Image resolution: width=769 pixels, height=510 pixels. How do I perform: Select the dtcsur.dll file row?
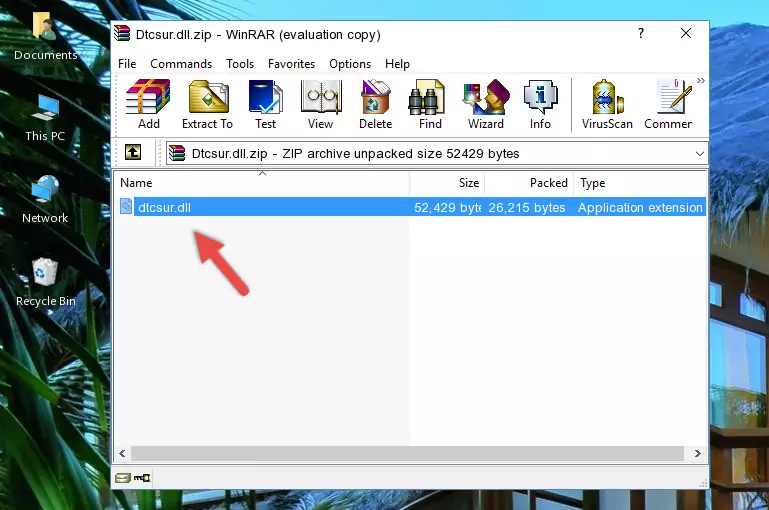click(411, 207)
